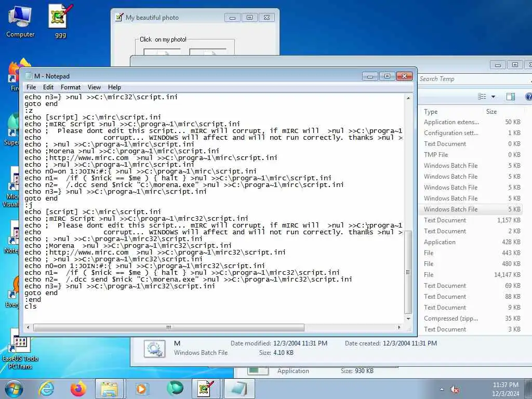Minimize the M - Notepad window
The height and width of the screenshot is (399, 532).
[370, 76]
